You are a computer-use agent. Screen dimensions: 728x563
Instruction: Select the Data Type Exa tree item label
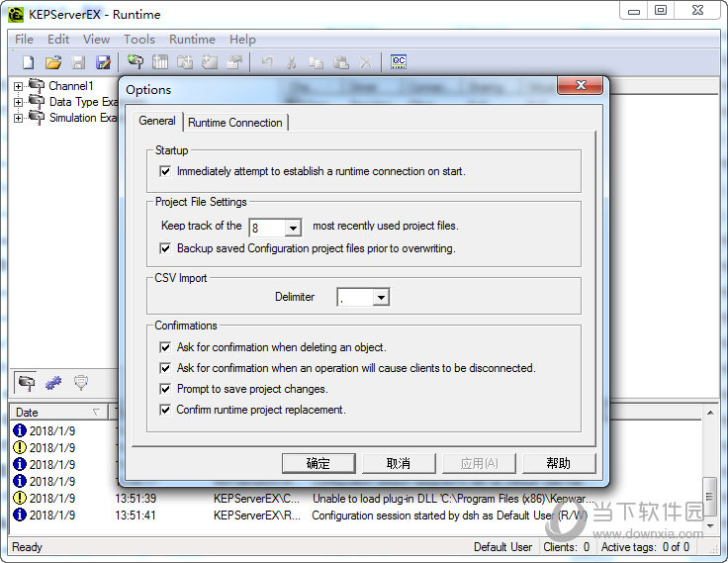[x=83, y=102]
